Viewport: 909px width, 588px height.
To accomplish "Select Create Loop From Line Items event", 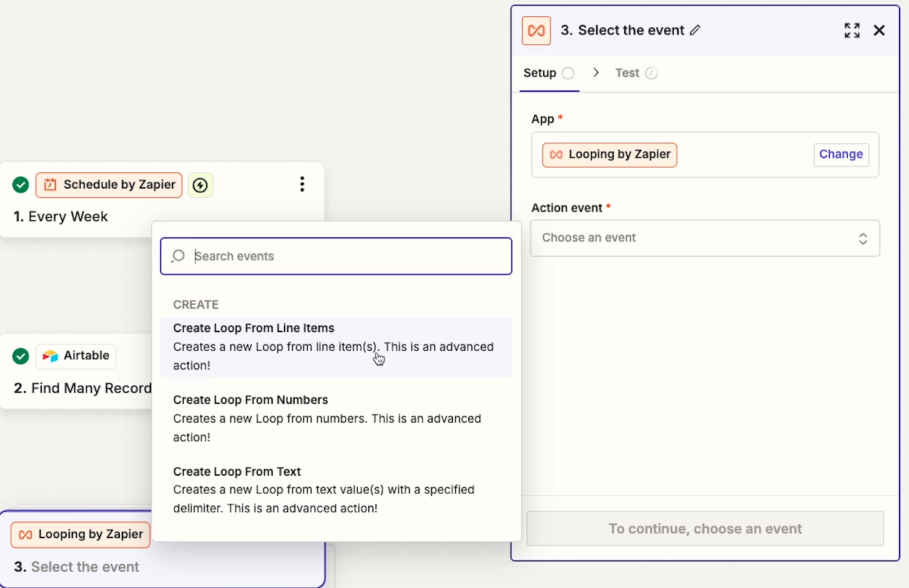I will tap(336, 347).
